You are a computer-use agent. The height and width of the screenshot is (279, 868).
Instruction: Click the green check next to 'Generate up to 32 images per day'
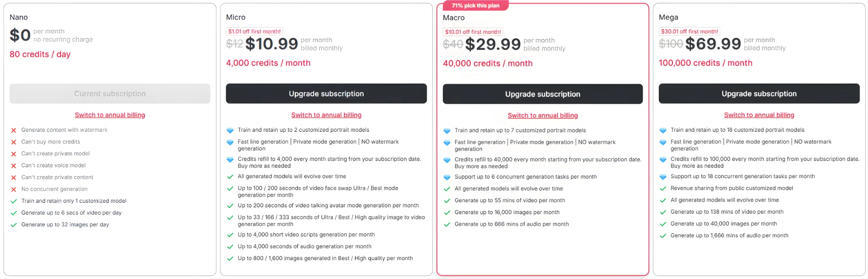tap(13, 225)
